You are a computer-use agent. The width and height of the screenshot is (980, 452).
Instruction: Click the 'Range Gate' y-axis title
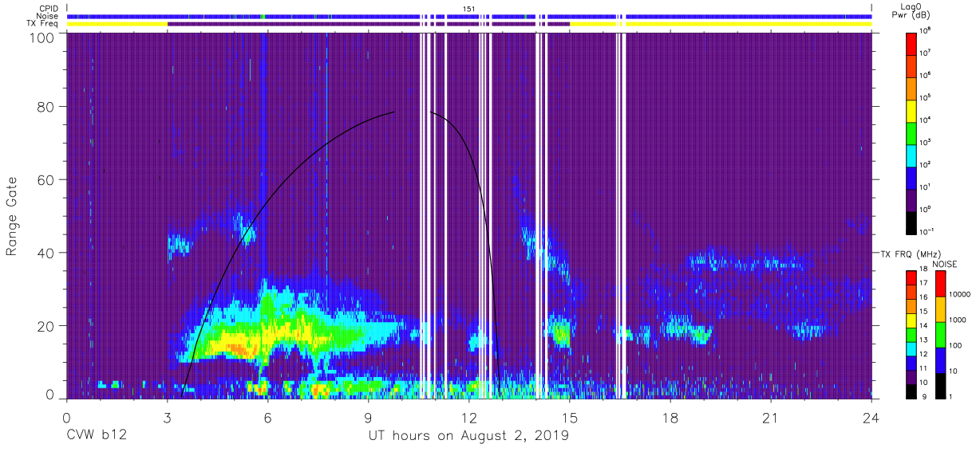click(x=12, y=216)
